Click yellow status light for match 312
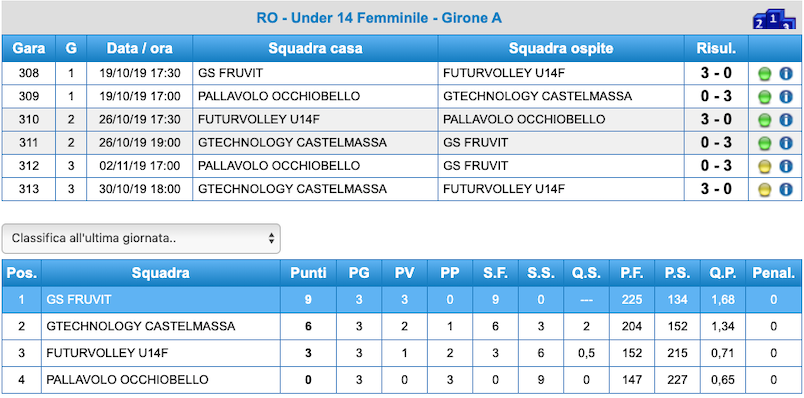 click(x=765, y=167)
